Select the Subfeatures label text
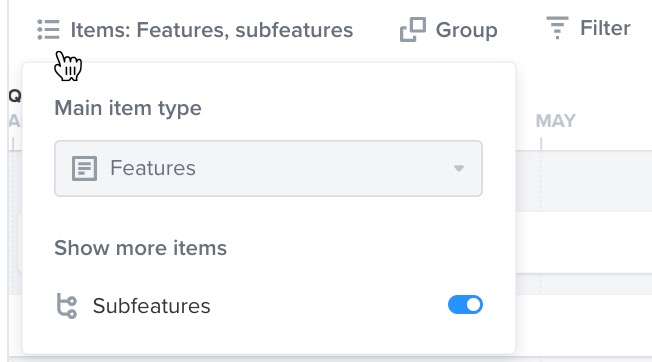The image size is (652, 362). [151, 306]
